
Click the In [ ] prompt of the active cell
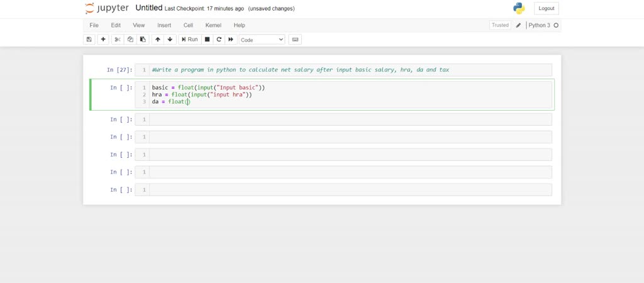(121, 87)
